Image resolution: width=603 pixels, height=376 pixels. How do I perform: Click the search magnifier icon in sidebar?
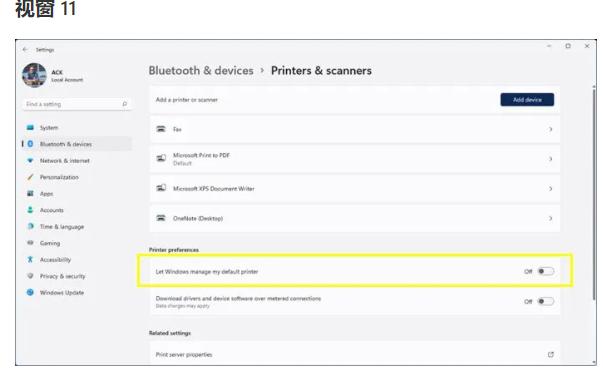pyautogui.click(x=125, y=104)
